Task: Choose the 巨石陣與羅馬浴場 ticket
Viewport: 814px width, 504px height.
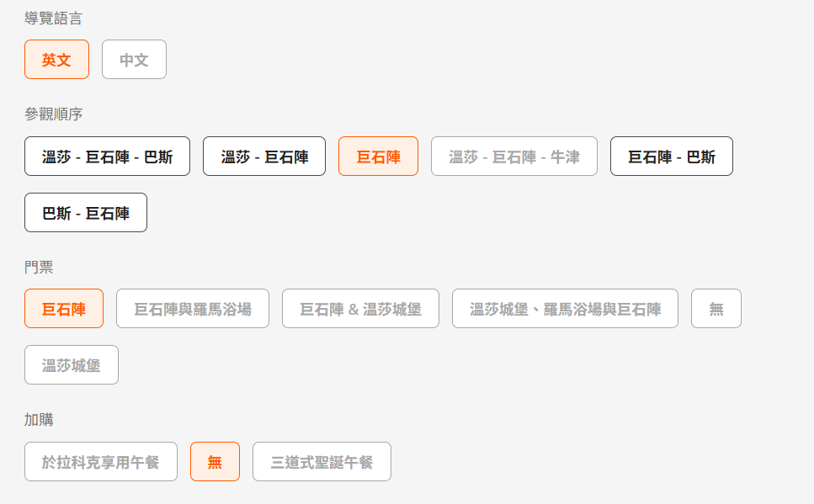Action: click(193, 309)
